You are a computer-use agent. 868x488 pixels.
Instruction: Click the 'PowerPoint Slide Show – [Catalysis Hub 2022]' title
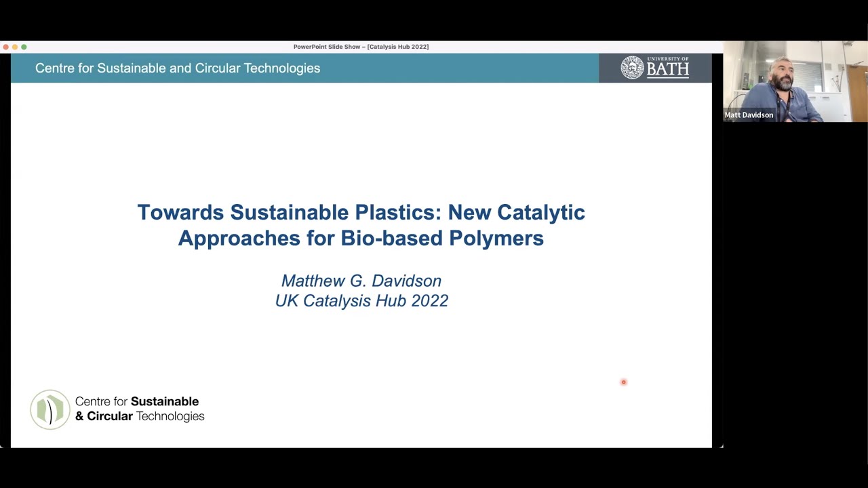point(361,47)
